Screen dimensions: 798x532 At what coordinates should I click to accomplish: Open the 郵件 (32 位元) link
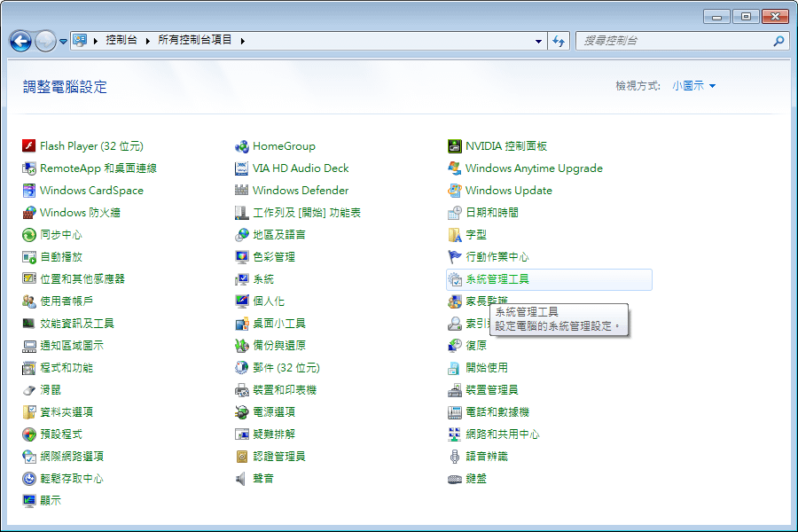[286, 368]
